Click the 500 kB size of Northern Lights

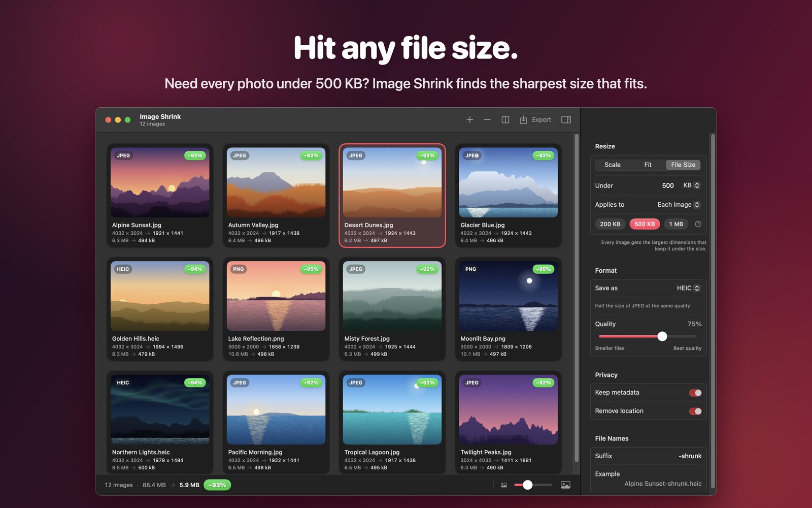pos(147,468)
